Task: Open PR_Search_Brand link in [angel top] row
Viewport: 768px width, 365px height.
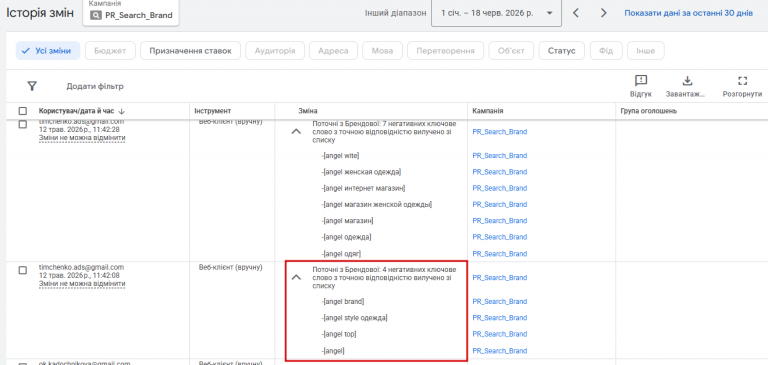Action: tap(500, 334)
